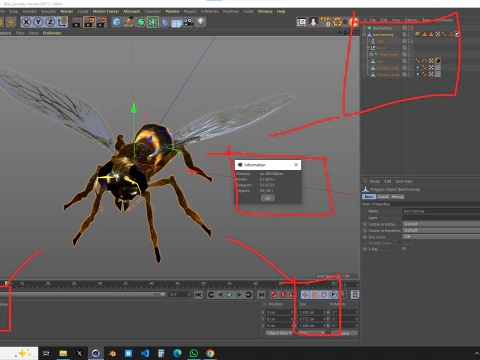Switch to Coord. tab in Attributes
480x360 pixels.
(x=383, y=197)
